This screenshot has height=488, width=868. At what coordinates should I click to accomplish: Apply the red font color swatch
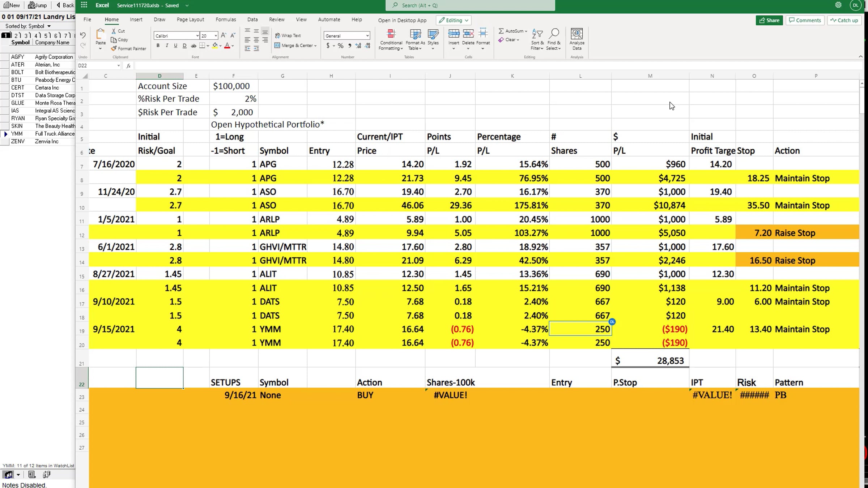227,46
